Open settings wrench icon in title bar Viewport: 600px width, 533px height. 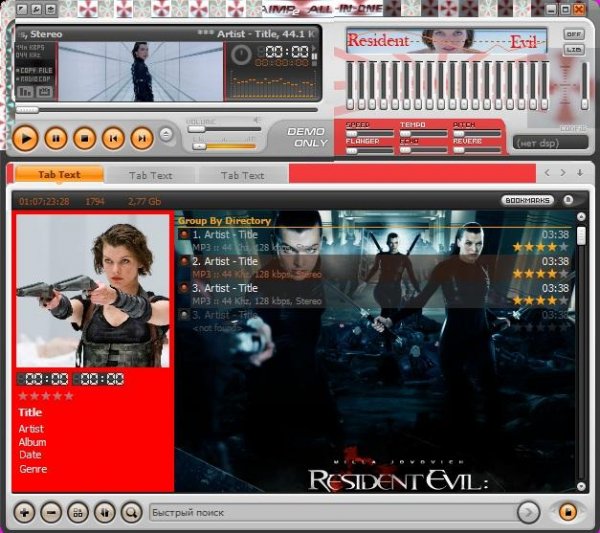(x=36, y=9)
